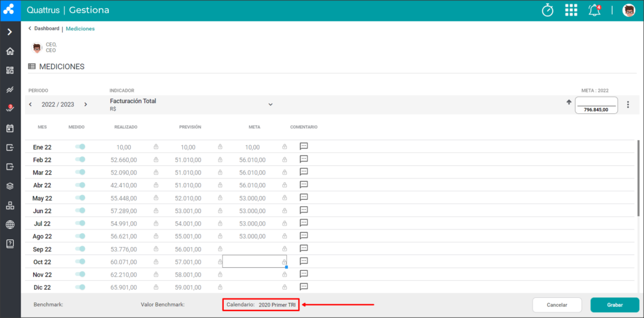Image resolution: width=644 pixels, height=318 pixels.
Task: Click the Cancelar button
Action: point(557,305)
